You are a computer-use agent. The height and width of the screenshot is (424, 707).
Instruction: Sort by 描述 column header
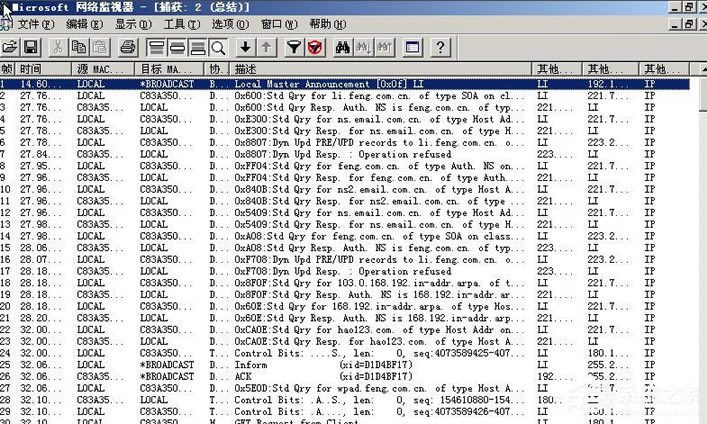(381, 69)
